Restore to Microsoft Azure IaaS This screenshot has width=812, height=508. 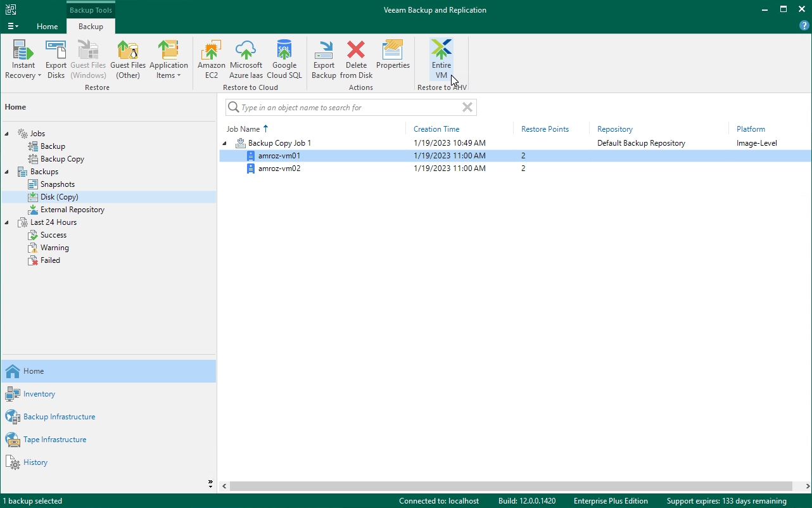tap(246, 60)
